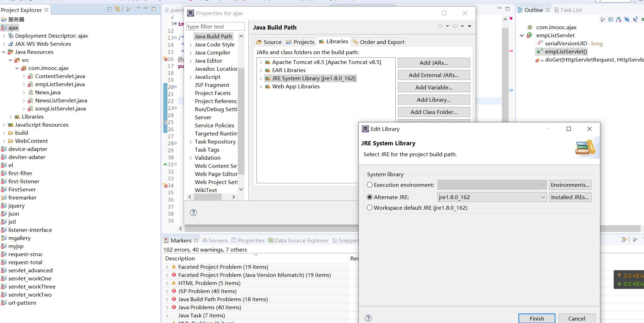Select the ajax project icon
This screenshot has height=323, width=644.
4,27
